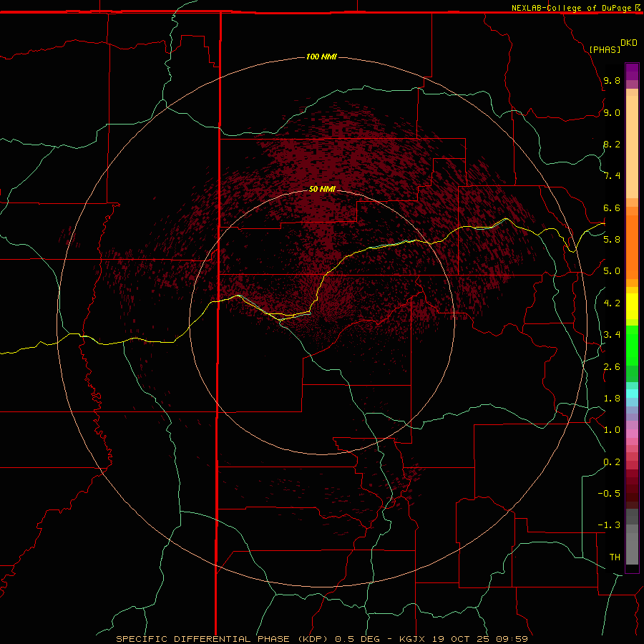Click the 5.8 scale value
Image resolution: width=644 pixels, height=644 pixels.
click(x=612, y=239)
